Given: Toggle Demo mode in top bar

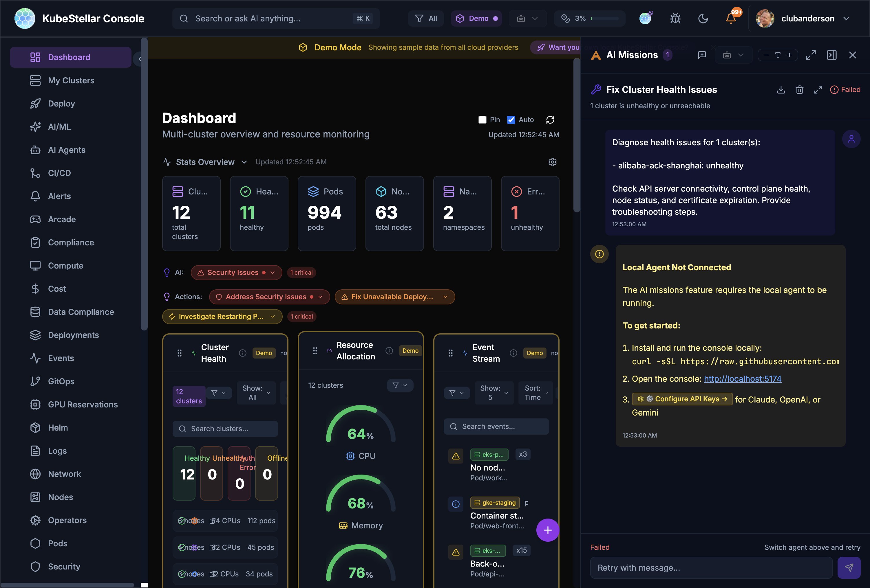Looking at the screenshot, I should click(476, 18).
